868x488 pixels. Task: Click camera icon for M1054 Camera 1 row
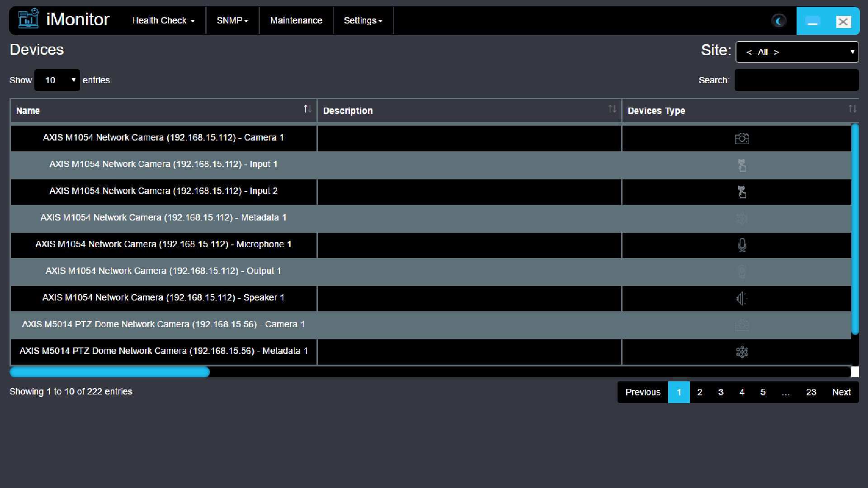pyautogui.click(x=742, y=138)
